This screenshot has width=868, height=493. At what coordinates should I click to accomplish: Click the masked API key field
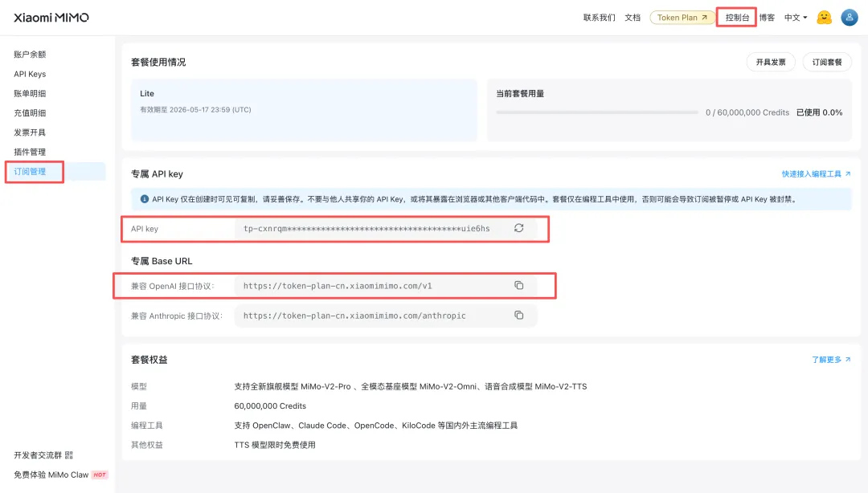pyautogui.click(x=385, y=229)
